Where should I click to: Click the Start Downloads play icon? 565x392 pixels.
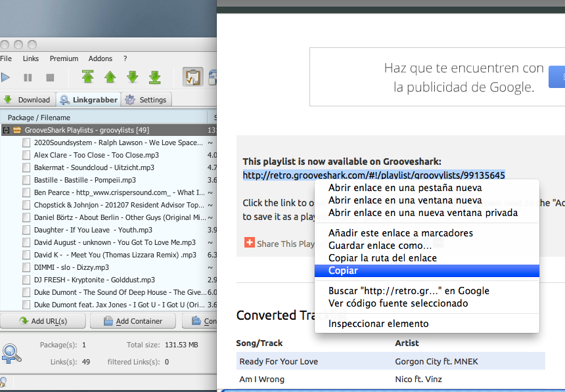pyautogui.click(x=5, y=77)
